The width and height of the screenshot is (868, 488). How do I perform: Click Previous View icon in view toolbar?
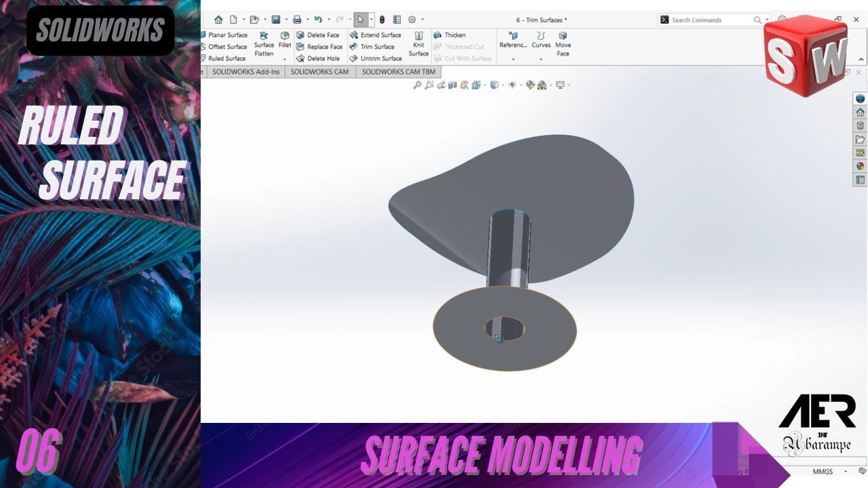coord(441,85)
